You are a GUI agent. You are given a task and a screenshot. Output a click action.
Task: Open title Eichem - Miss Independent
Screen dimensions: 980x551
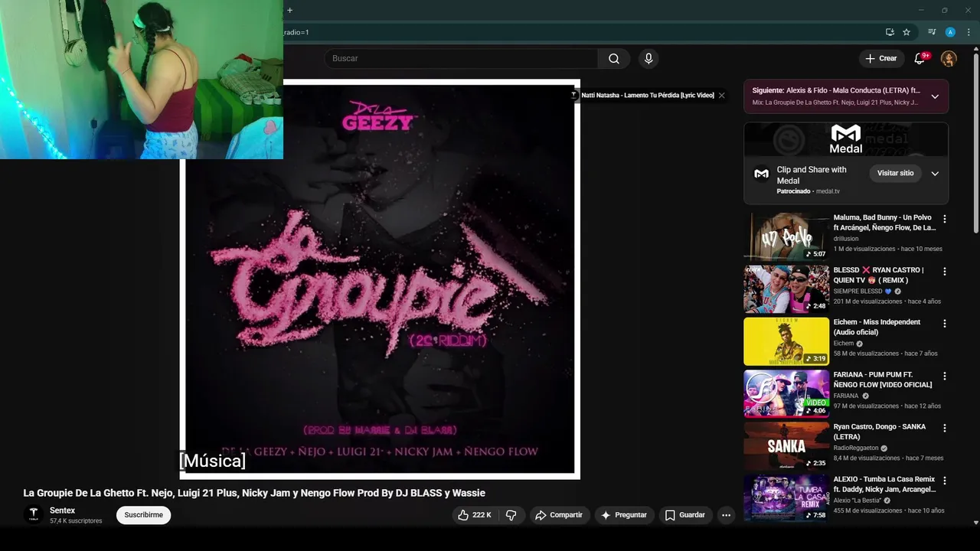tap(877, 327)
